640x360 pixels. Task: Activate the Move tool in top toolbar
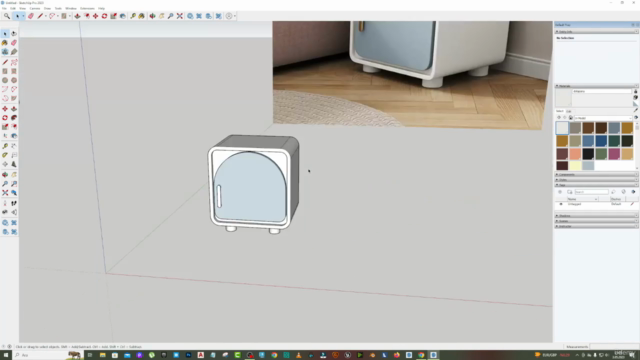96,16
